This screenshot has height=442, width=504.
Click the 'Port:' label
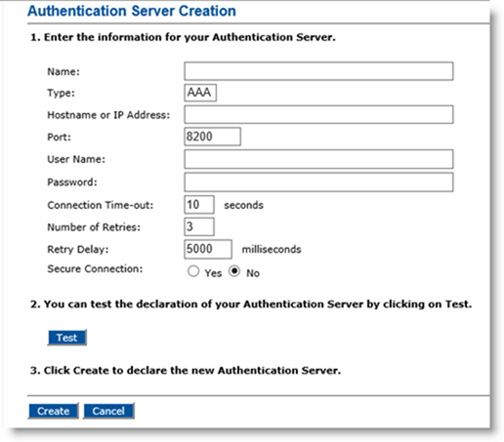click(60, 137)
